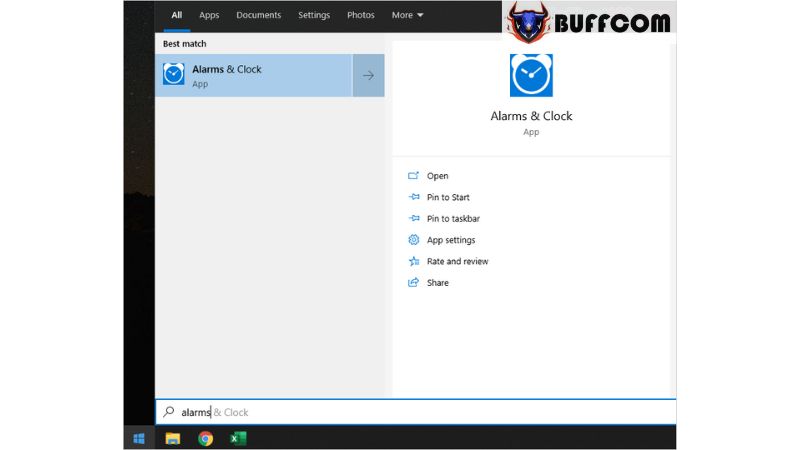Click the Windows Start button
The image size is (800, 450).
(x=139, y=438)
